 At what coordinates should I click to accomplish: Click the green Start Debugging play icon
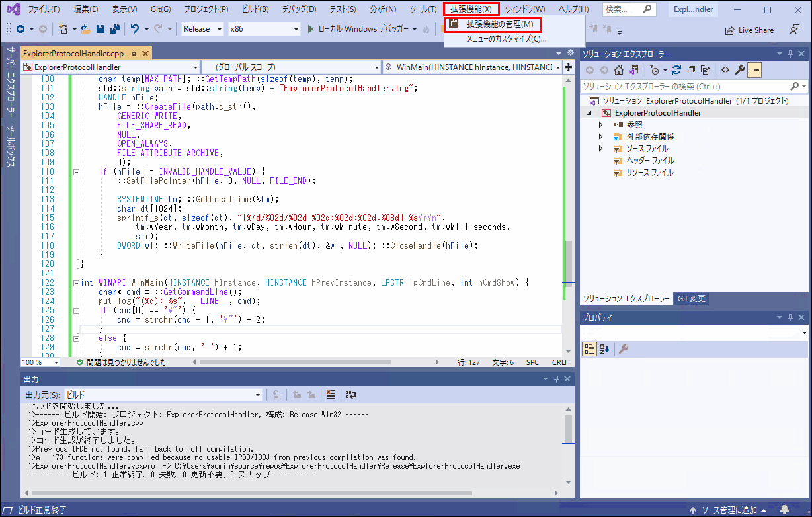click(312, 29)
